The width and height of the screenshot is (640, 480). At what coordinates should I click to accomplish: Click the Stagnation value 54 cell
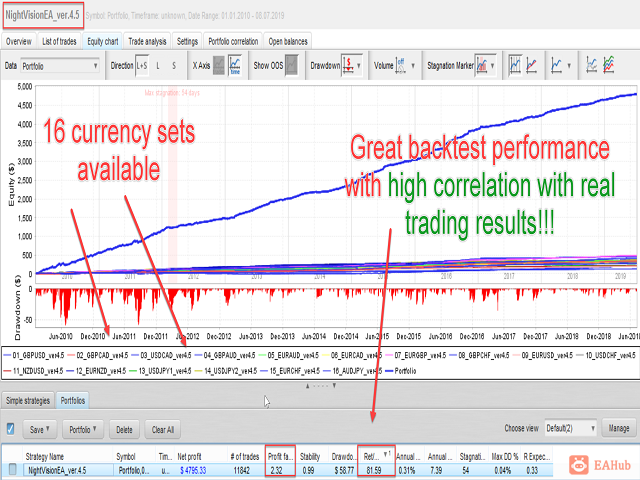(465, 470)
